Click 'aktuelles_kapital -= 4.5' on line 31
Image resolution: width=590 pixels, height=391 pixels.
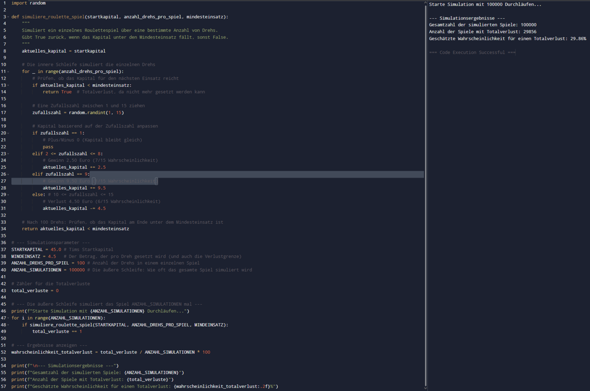tap(74, 208)
